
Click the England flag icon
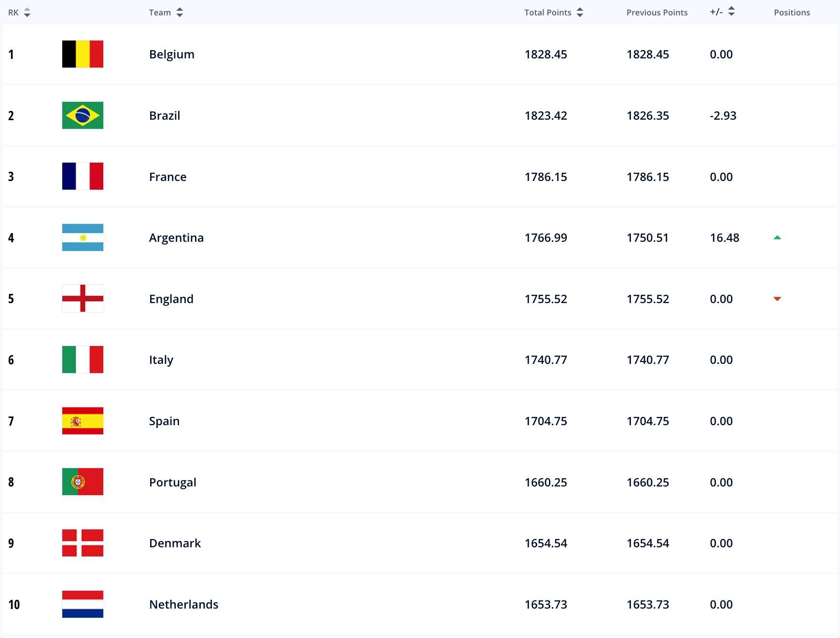83,299
